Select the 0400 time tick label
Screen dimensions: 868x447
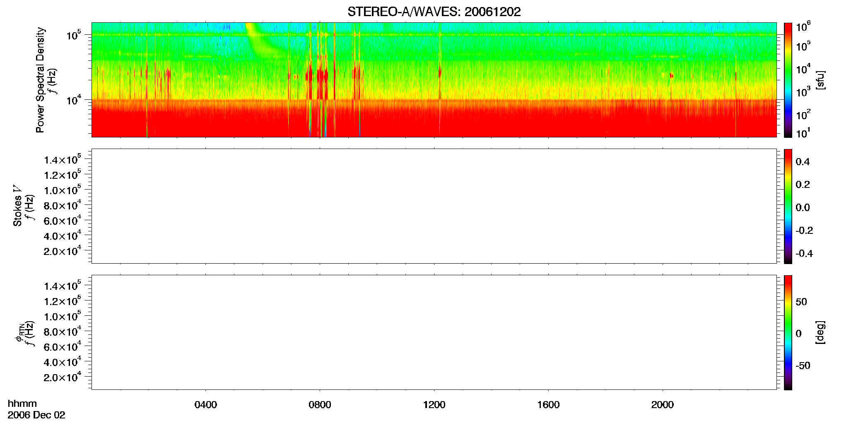click(x=206, y=405)
